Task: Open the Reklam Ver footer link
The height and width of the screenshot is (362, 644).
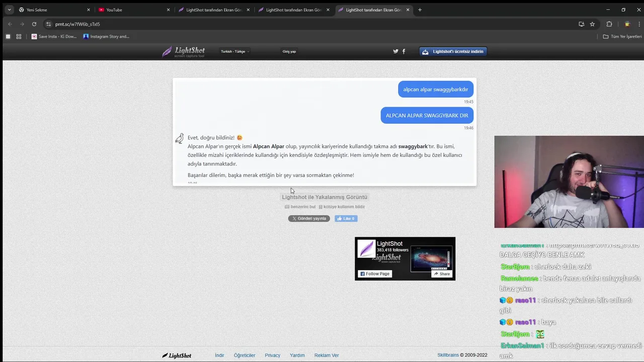Action: point(327,355)
